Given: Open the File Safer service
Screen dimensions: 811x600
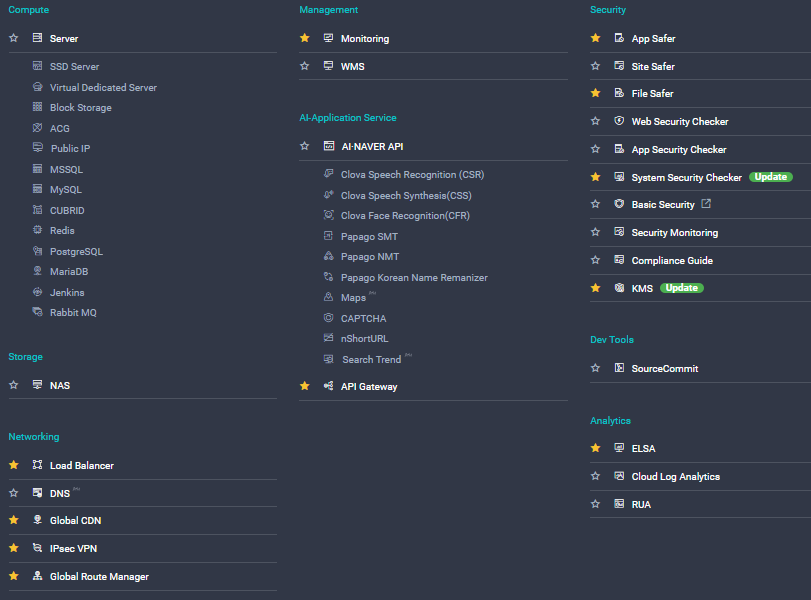Looking at the screenshot, I should pos(652,94).
